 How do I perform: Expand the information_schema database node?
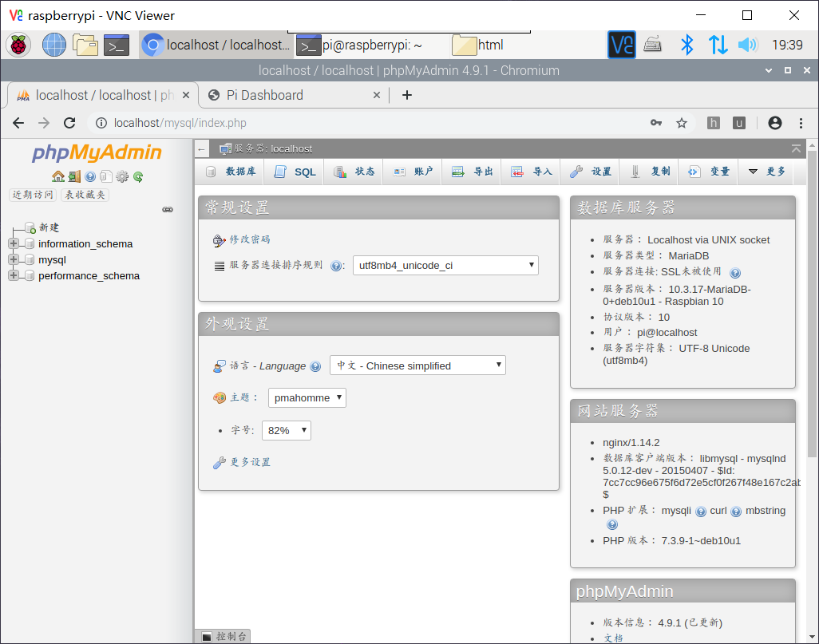[14, 243]
